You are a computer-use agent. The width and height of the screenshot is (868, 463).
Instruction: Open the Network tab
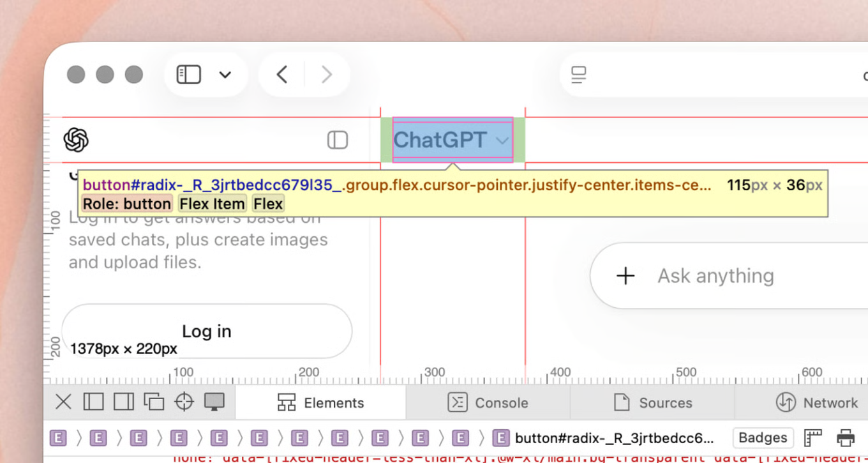pos(816,403)
